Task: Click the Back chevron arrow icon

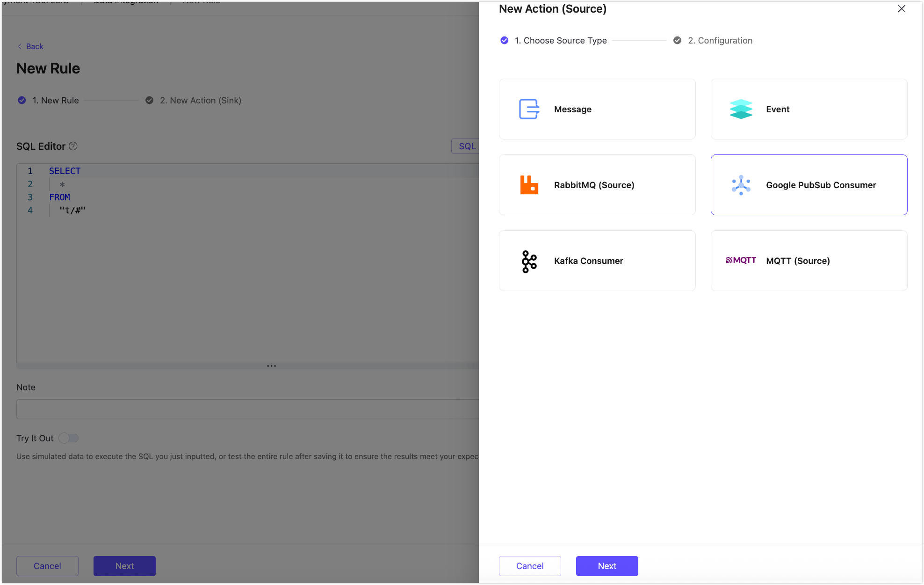Action: pyautogui.click(x=20, y=46)
